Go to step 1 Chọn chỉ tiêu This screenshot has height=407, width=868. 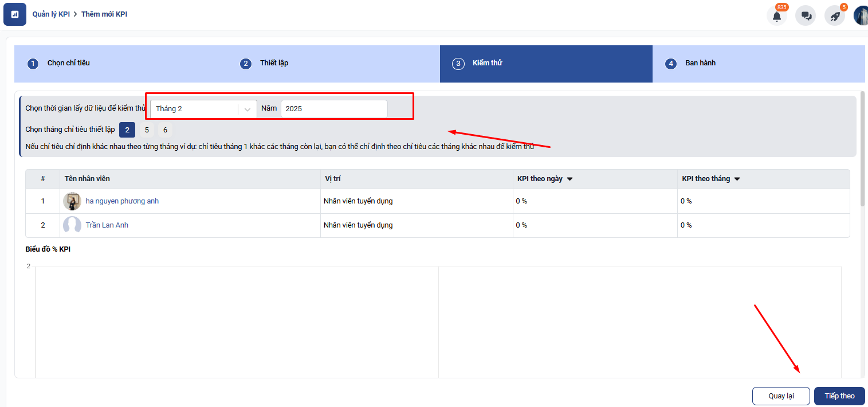tap(68, 63)
